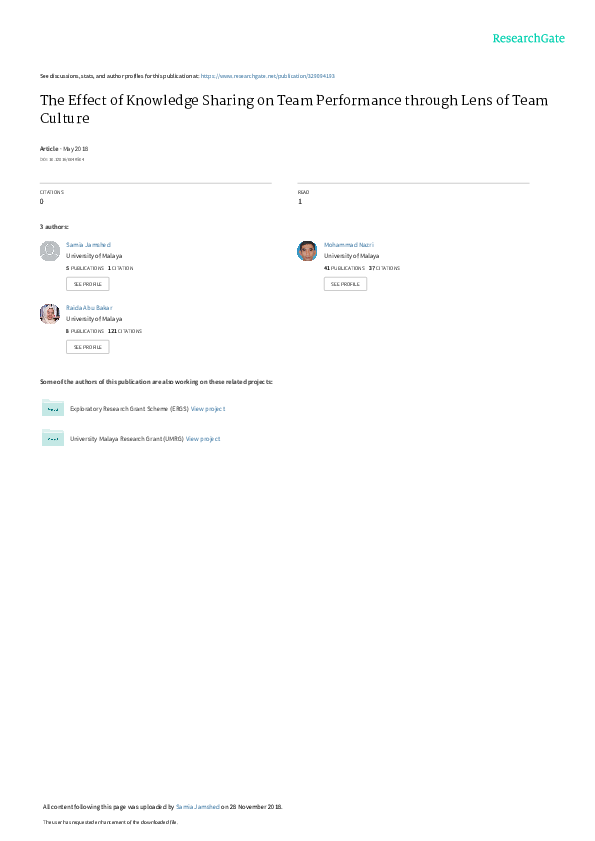
Task: Open Samia Jamshed author name link
Action: (x=89, y=245)
